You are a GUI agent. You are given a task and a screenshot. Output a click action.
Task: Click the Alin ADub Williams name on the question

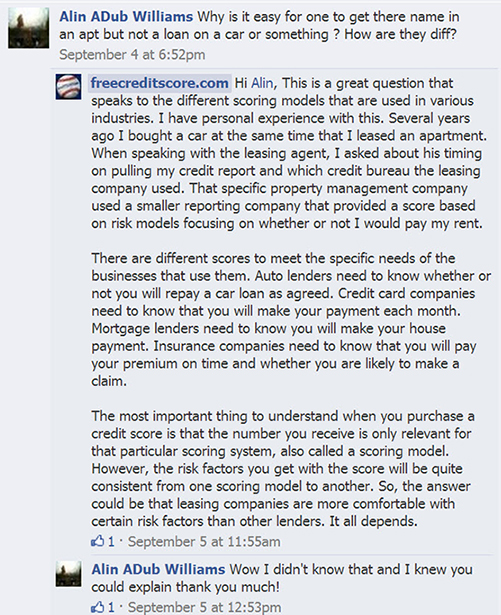pyautogui.click(x=126, y=17)
